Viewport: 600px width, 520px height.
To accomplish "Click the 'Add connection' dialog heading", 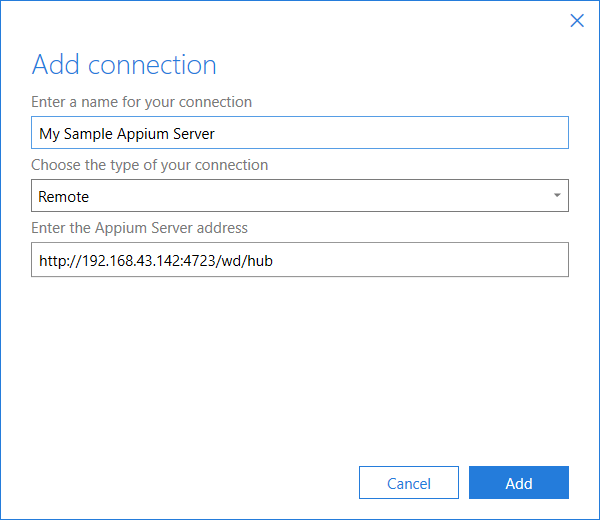I will (124, 64).
